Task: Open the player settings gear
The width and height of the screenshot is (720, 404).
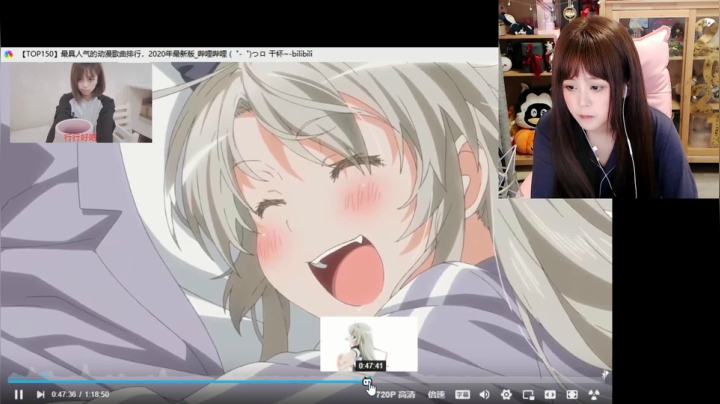Action: (x=506, y=394)
